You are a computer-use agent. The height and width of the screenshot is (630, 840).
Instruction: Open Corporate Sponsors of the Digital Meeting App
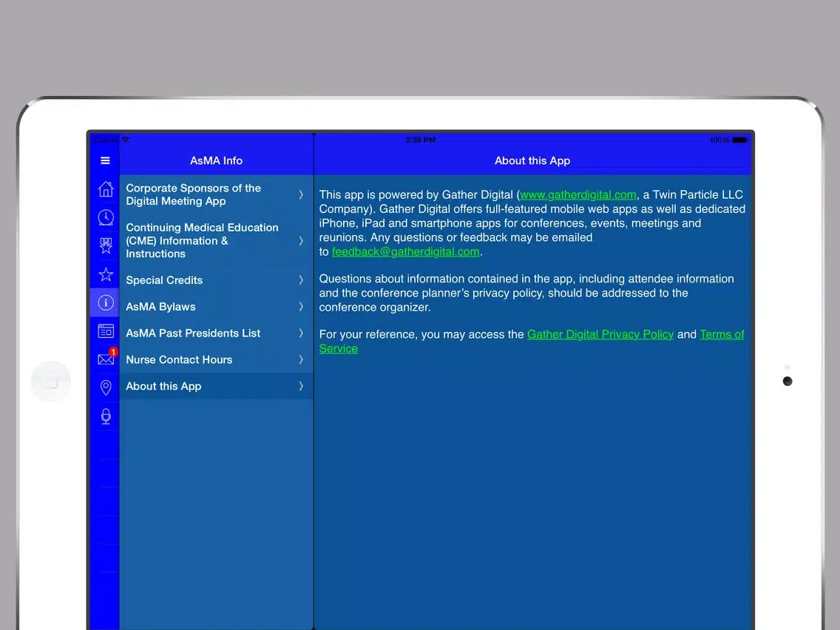point(216,194)
